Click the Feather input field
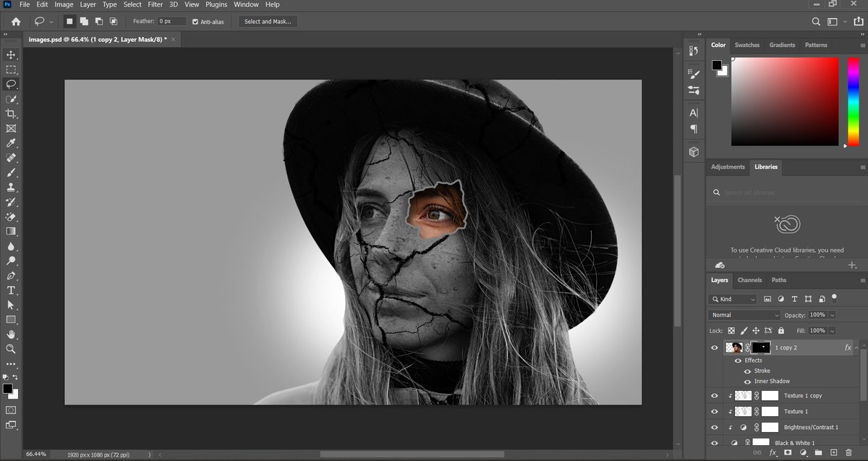This screenshot has height=461, width=868. tap(171, 22)
